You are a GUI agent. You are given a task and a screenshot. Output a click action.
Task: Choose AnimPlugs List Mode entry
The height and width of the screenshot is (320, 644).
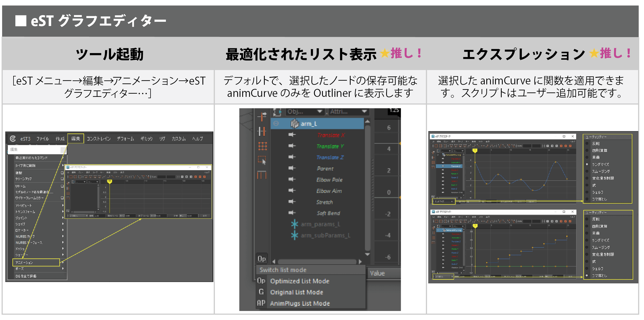pyautogui.click(x=299, y=303)
